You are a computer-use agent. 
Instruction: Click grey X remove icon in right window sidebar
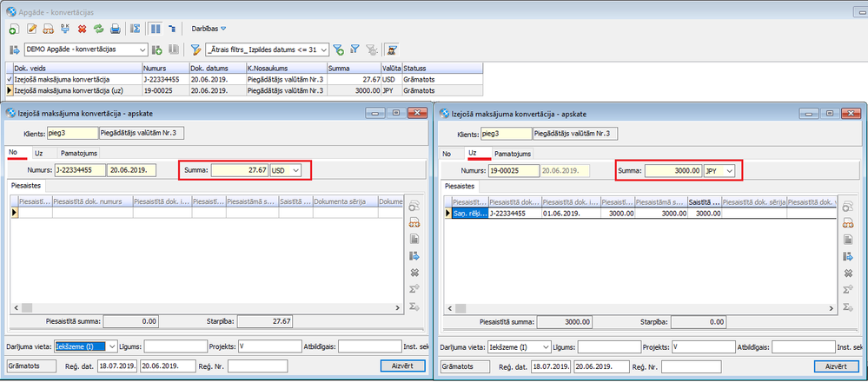pos(847,273)
